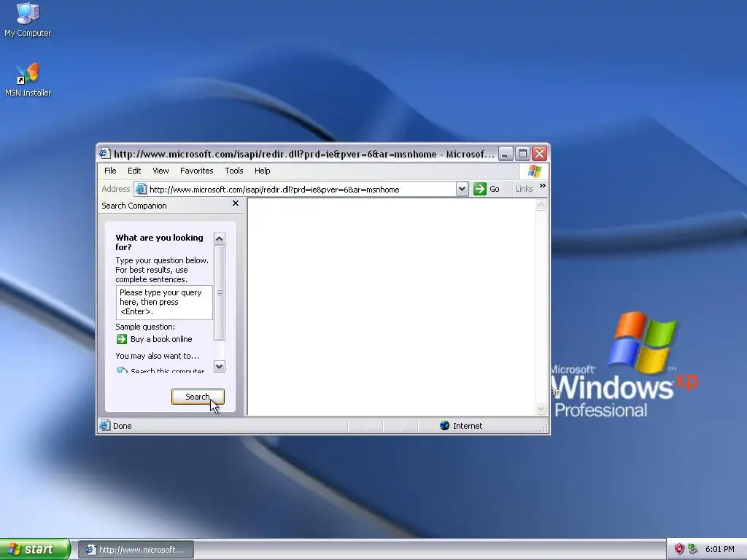The height and width of the screenshot is (560, 747).
Task: Open the View menu
Action: [160, 171]
